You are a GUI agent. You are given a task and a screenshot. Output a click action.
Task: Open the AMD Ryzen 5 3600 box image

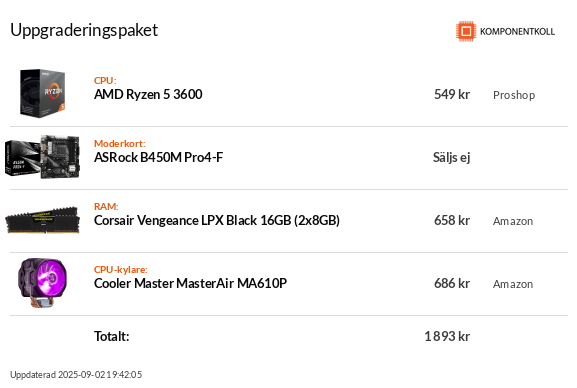click(43, 94)
